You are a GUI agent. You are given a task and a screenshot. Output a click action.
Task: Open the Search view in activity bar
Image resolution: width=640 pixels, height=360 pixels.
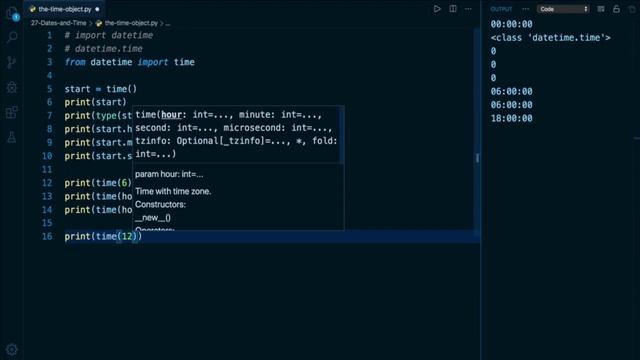pyautogui.click(x=12, y=38)
